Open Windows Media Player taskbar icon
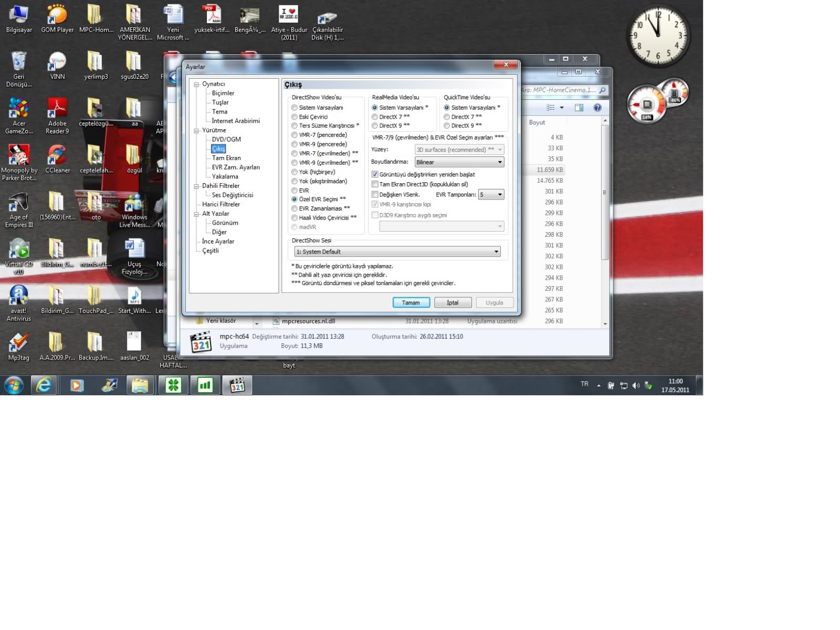This screenshot has width=840, height=630. pos(77,385)
